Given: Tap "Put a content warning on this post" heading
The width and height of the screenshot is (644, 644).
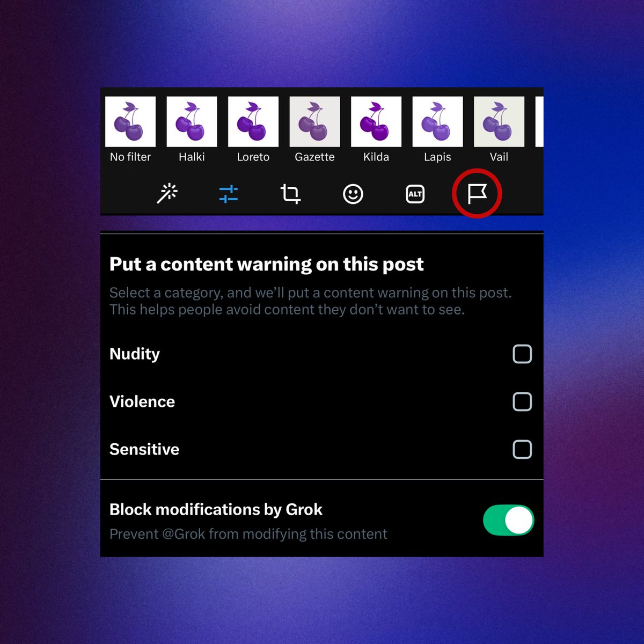Looking at the screenshot, I should point(267,264).
